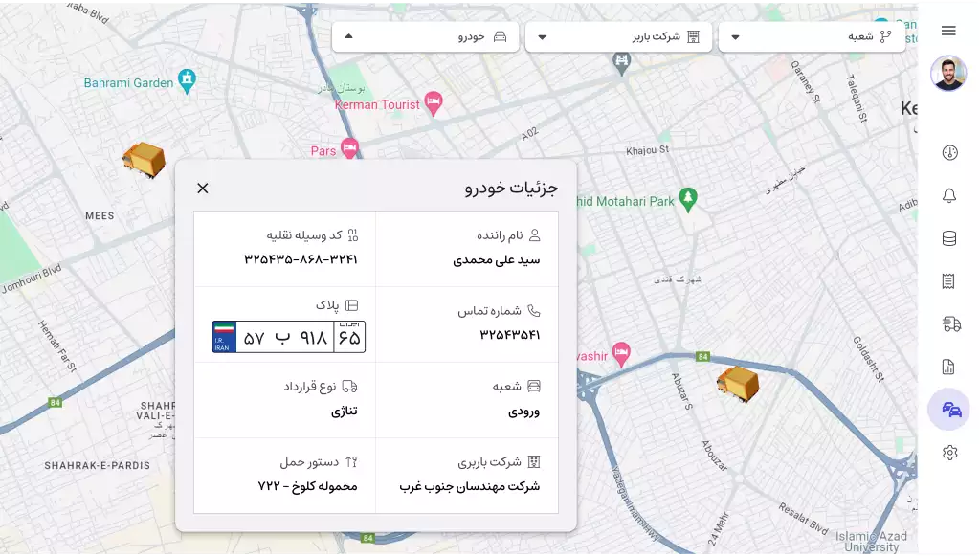The image size is (980, 557).
Task: Open the delivery truck icon in the sidebar
Action: tap(950, 324)
